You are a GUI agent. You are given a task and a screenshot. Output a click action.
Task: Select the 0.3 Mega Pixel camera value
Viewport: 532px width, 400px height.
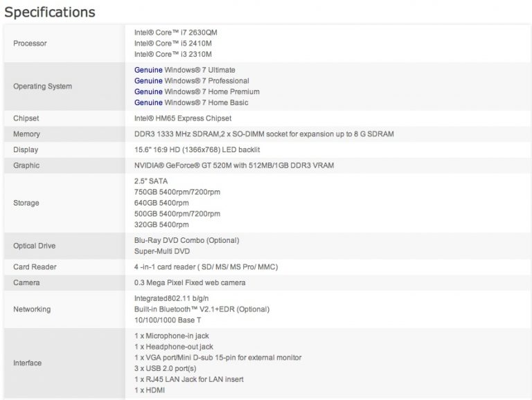click(x=189, y=282)
